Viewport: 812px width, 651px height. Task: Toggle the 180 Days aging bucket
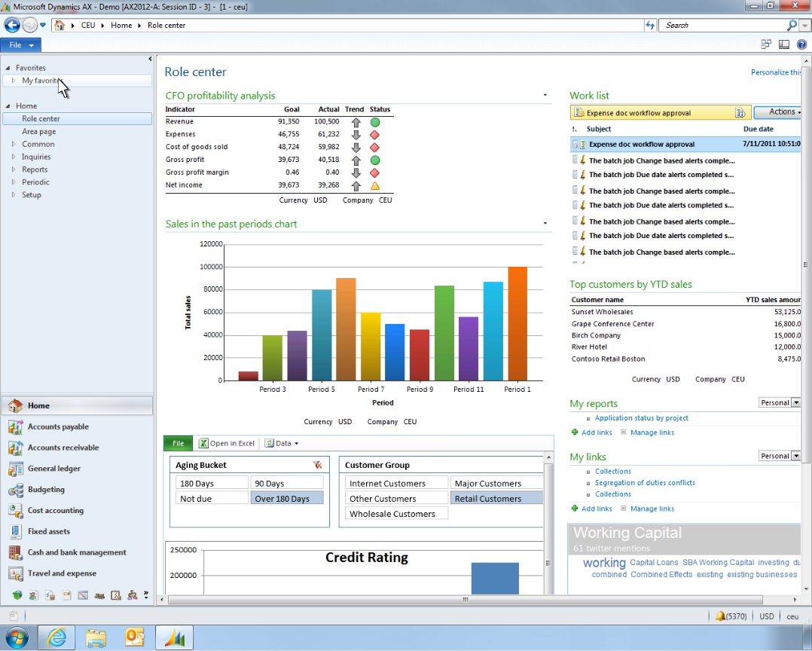coord(212,483)
